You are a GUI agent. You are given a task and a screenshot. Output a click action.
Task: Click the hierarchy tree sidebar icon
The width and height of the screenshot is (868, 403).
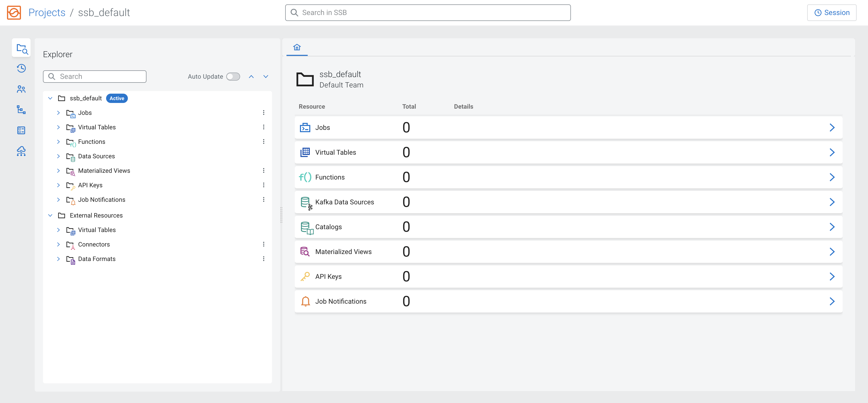tap(21, 110)
